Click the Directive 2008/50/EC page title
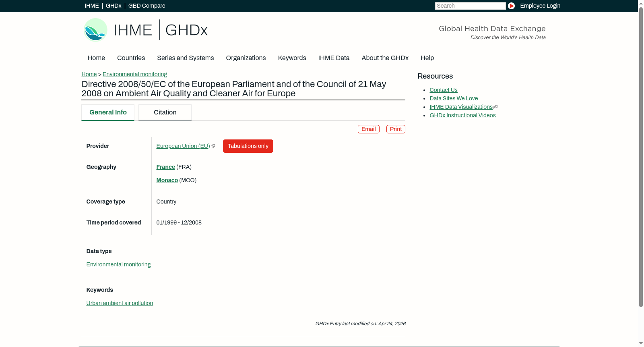Screen dimensions: 644x347 [x=234, y=89]
